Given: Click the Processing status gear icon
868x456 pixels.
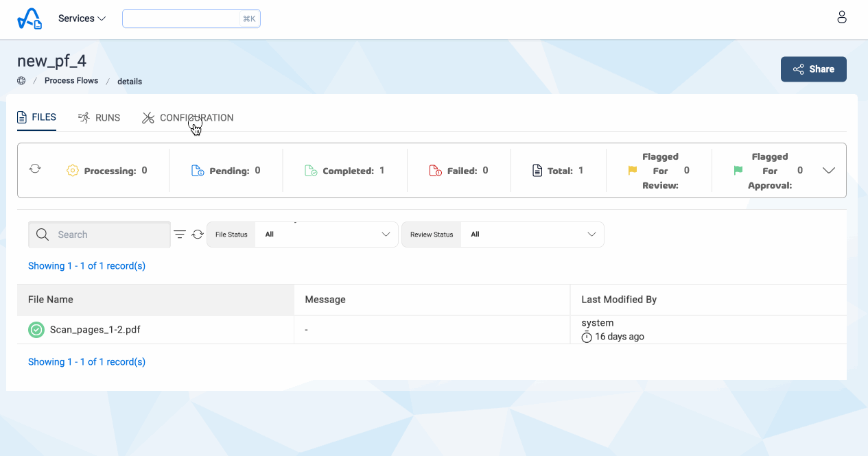Looking at the screenshot, I should click(x=73, y=170).
